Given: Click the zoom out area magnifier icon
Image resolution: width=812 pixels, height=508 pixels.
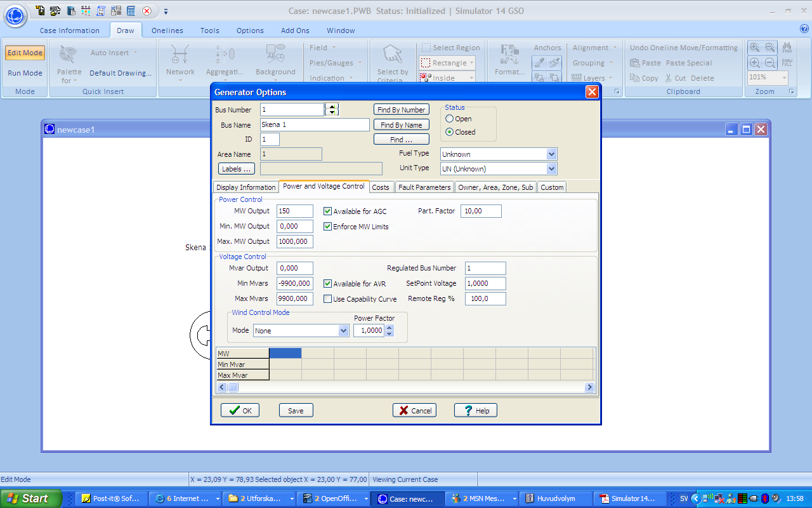Looking at the screenshot, I should pyautogui.click(x=770, y=48).
